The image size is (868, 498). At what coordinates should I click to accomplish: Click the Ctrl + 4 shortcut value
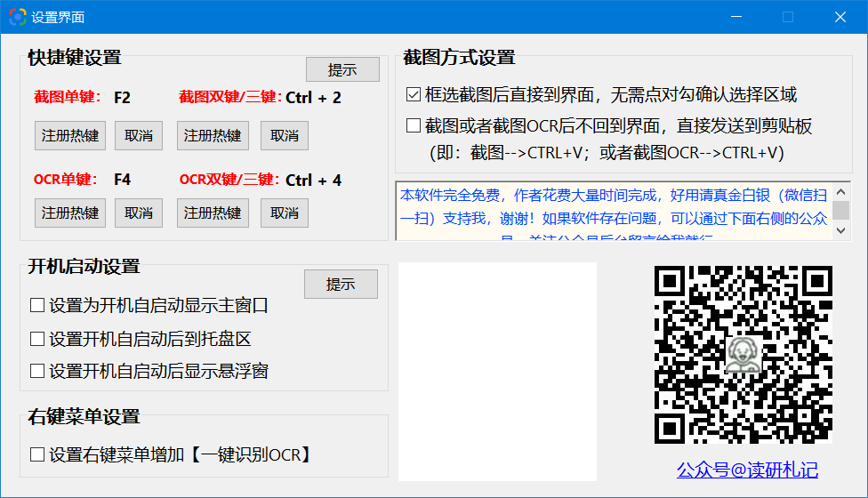click(x=313, y=180)
